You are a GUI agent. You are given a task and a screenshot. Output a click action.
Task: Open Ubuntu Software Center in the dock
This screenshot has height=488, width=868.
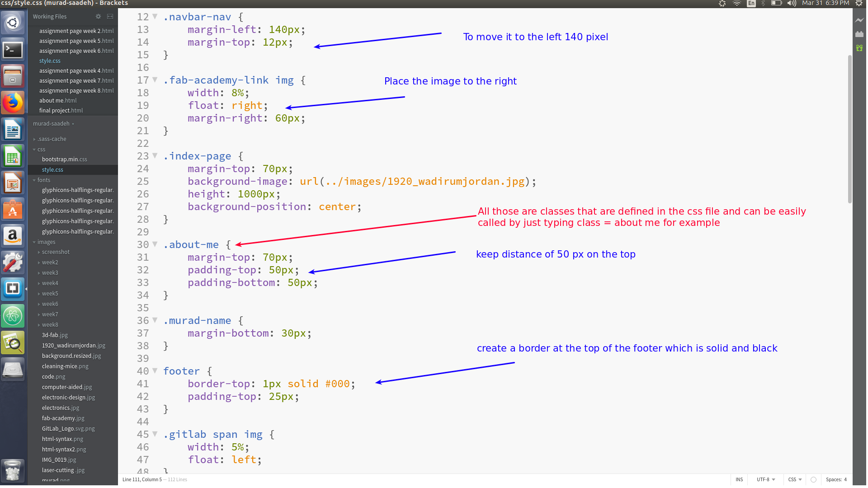(13, 210)
